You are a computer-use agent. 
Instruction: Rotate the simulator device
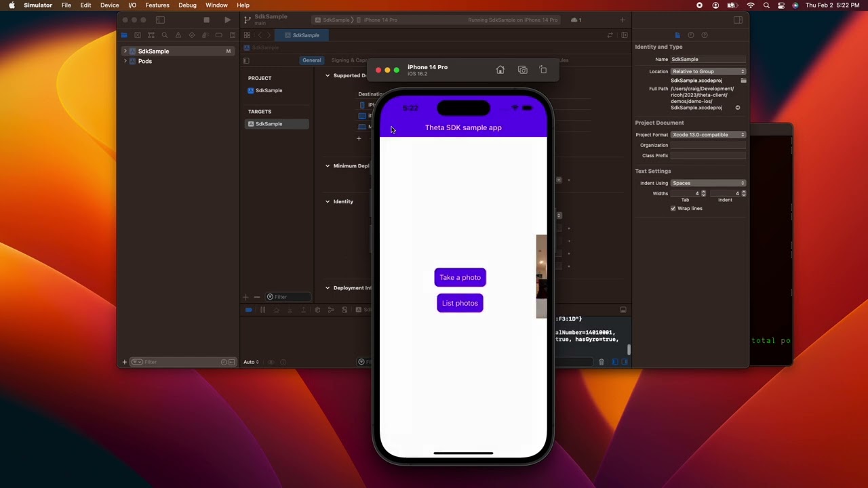pyautogui.click(x=543, y=70)
